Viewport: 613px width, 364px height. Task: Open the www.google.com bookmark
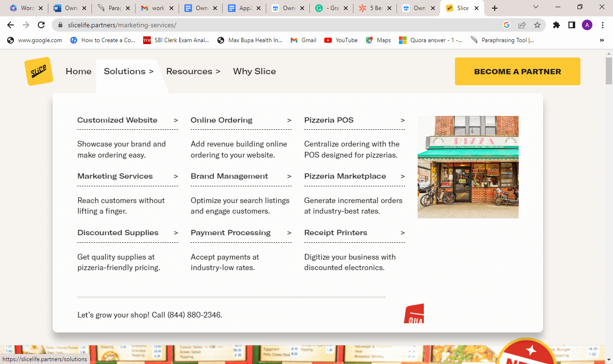pyautogui.click(x=34, y=40)
